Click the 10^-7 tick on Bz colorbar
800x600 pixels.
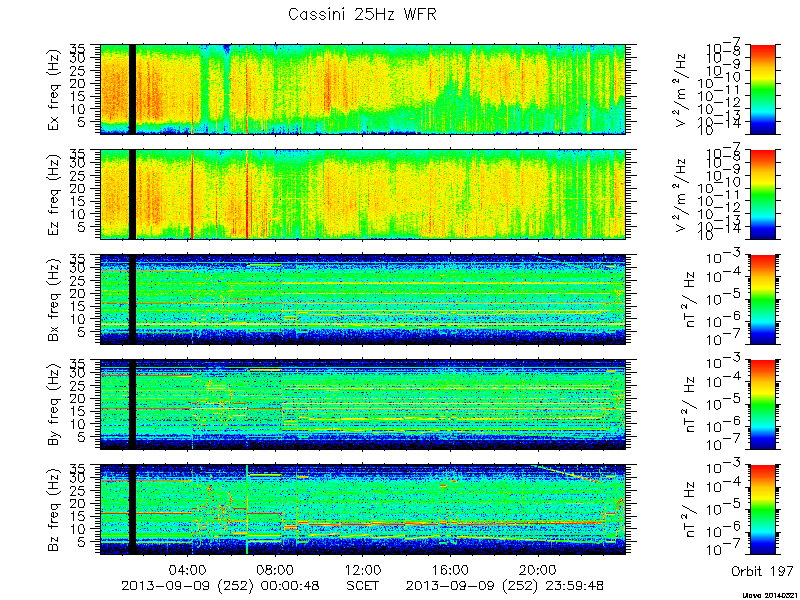pyautogui.click(x=724, y=550)
